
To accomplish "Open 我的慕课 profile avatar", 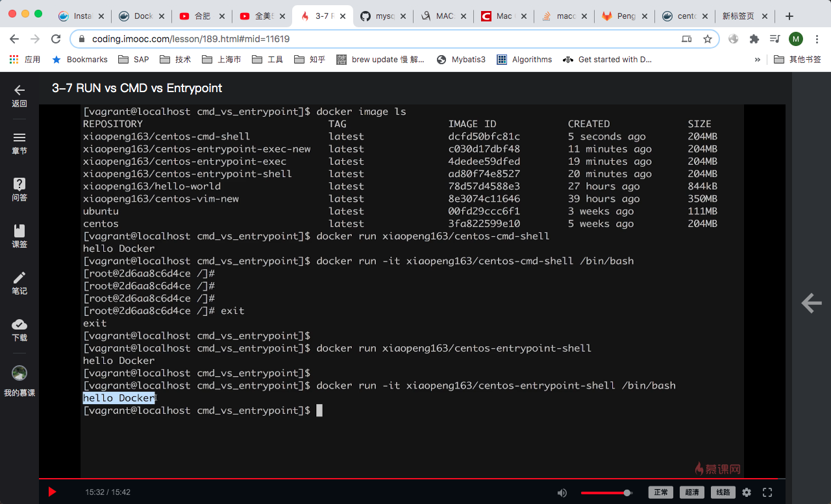I will tap(19, 381).
